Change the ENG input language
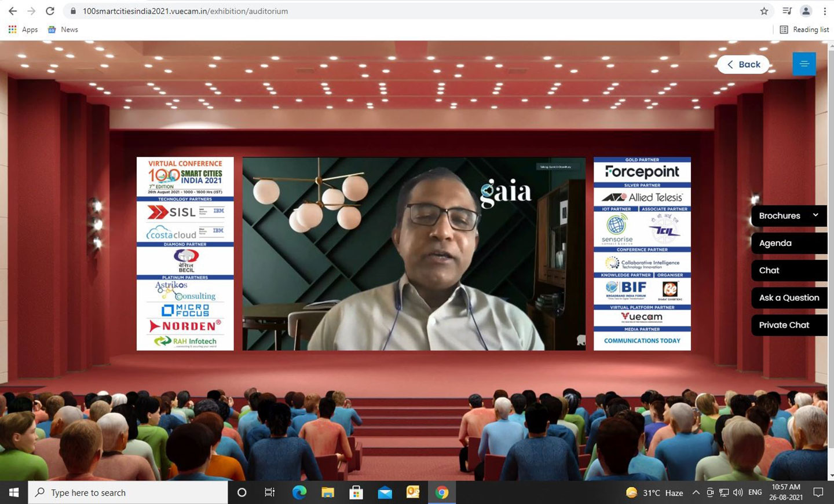 755,492
